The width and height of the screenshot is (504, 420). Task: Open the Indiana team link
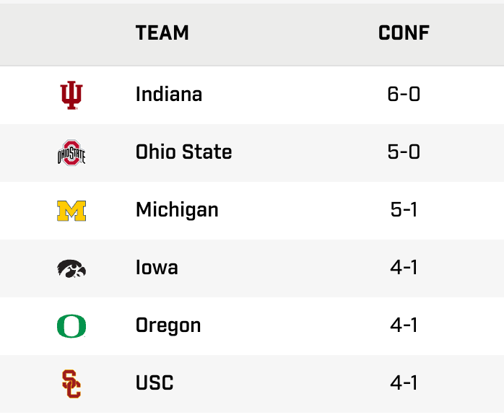(169, 95)
